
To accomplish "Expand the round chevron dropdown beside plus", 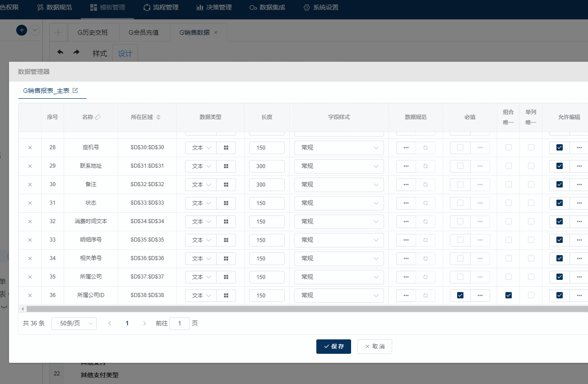I will click(x=35, y=30).
